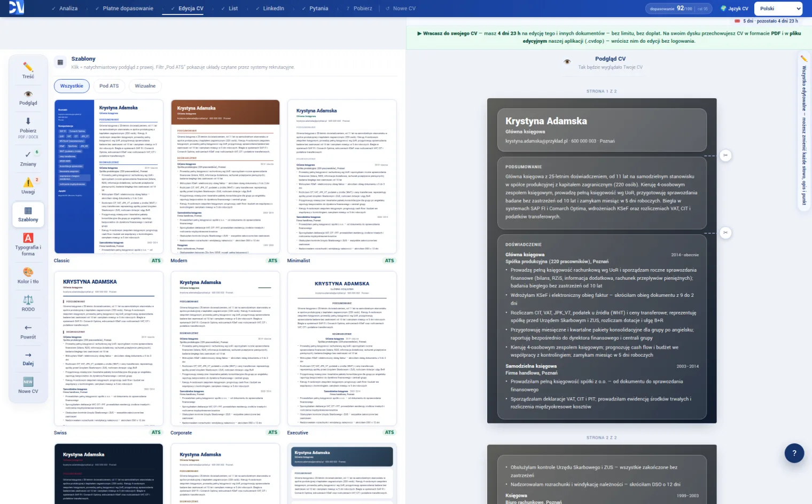This screenshot has height=504, width=812.
Task: Click the 'Wszystko edytowalne' vertical side tab
Action: tap(803, 131)
